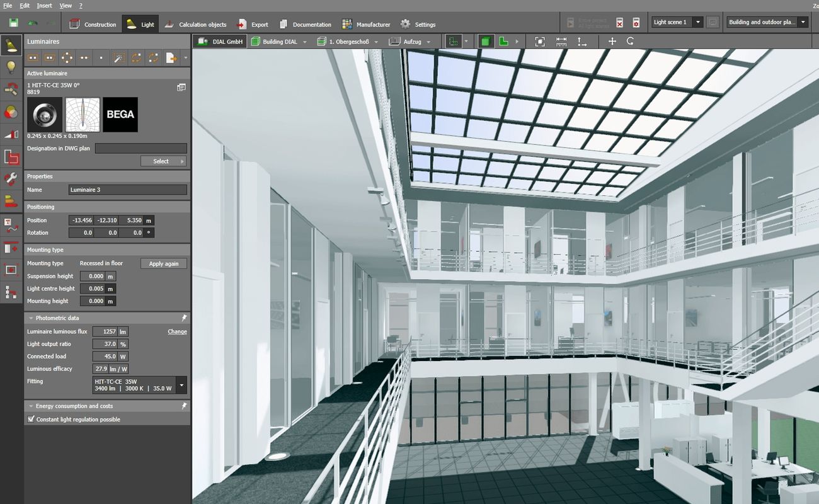Click the wrench maintenance sidebar icon
819x504 pixels.
[x=11, y=179]
